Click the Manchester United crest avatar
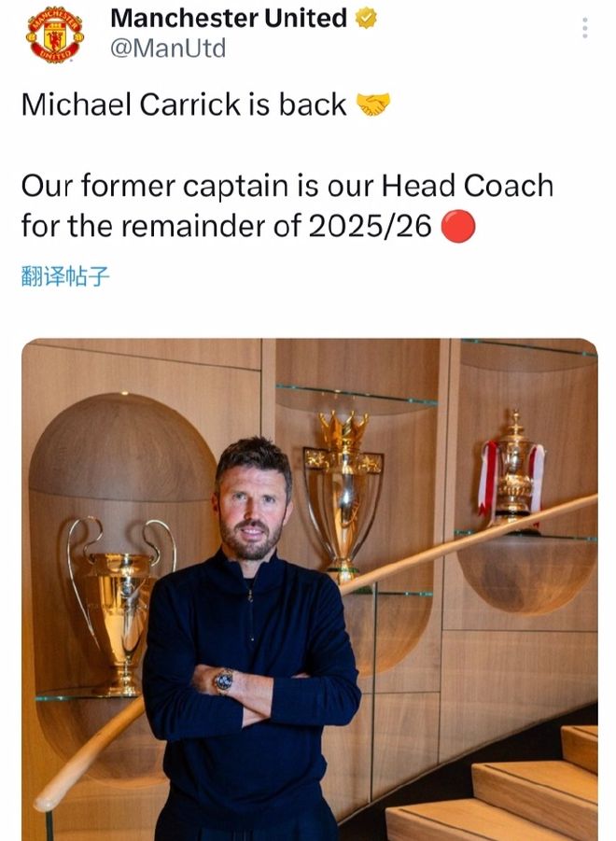 55,35
